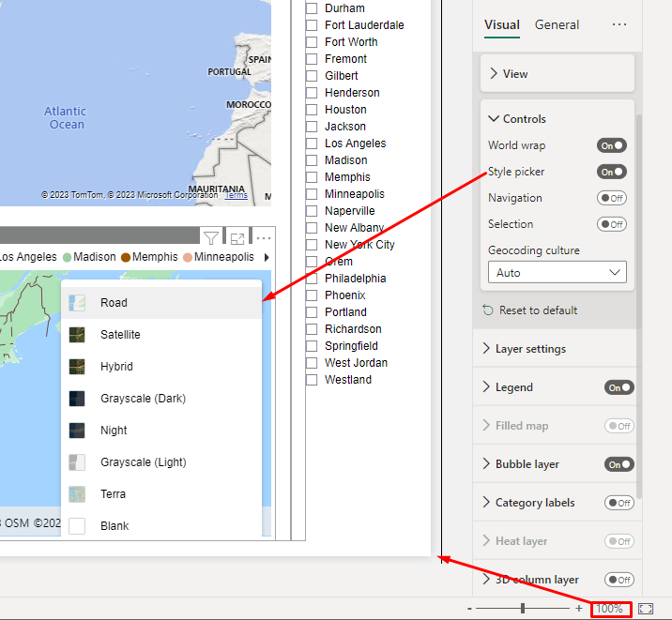Click the Grayscale (Light) thumbnail icon
672x620 pixels.
tap(77, 462)
